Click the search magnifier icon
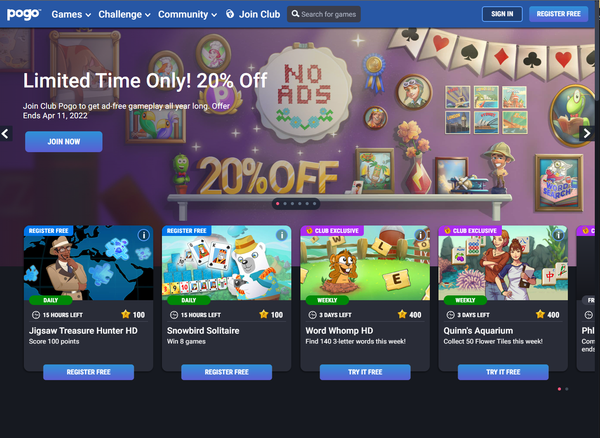600x438 pixels. click(x=295, y=14)
